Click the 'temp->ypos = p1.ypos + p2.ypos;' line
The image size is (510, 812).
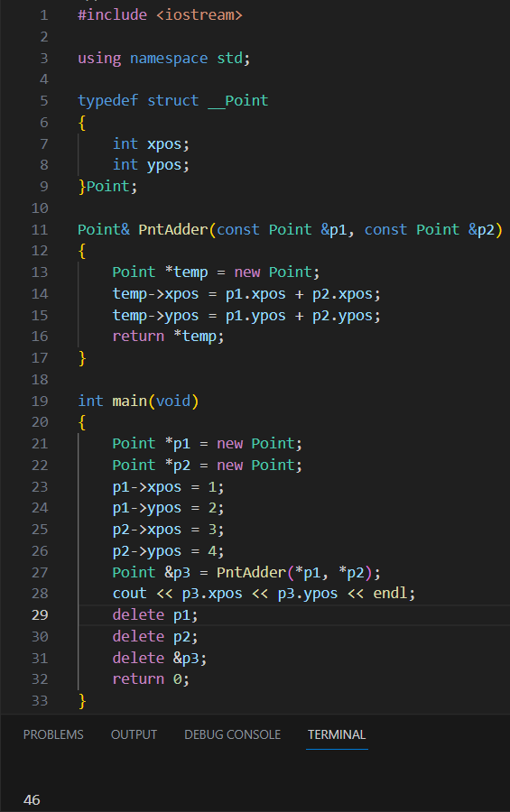(x=246, y=316)
